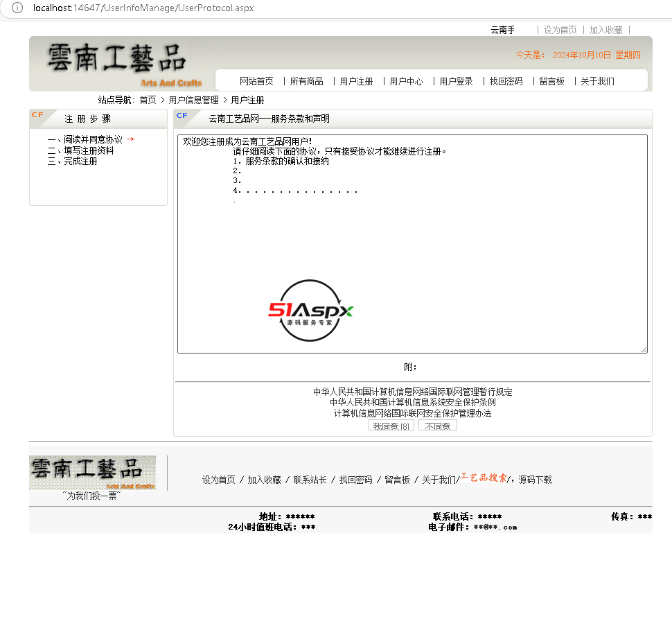This screenshot has width=672, height=619.
Task: Click the 为我们投一票 link
Action: tap(91, 496)
